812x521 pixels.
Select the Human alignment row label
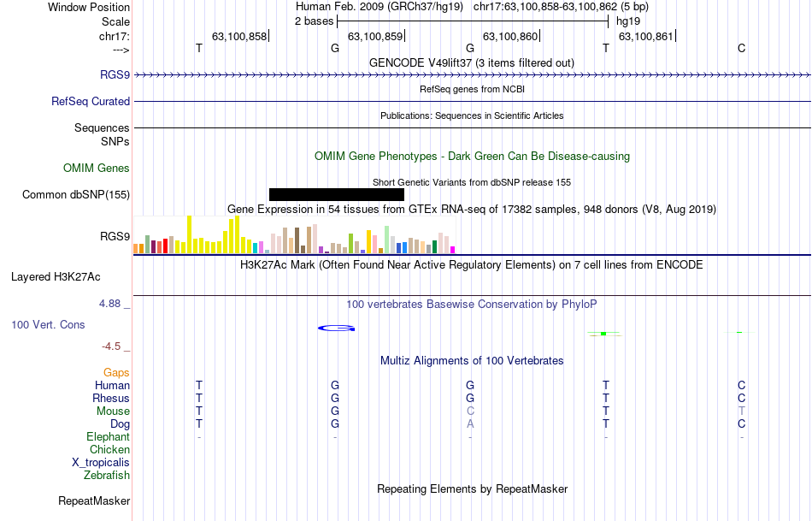click(112, 385)
